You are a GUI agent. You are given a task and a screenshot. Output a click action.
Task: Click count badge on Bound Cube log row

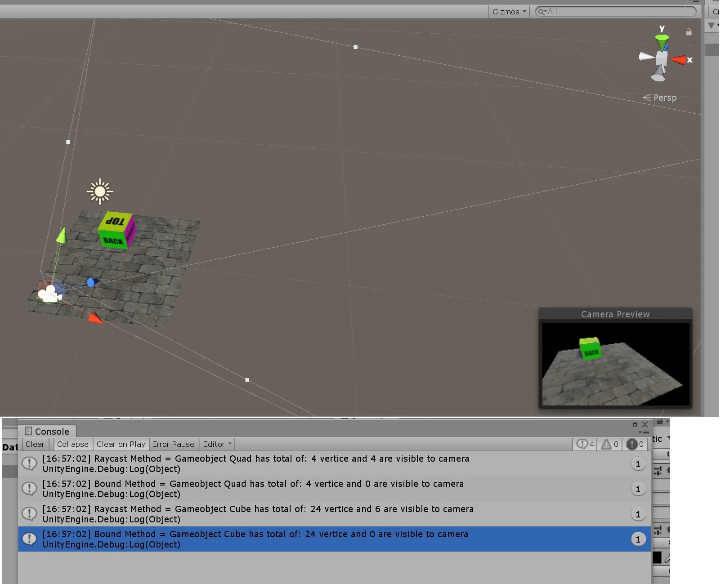click(638, 539)
